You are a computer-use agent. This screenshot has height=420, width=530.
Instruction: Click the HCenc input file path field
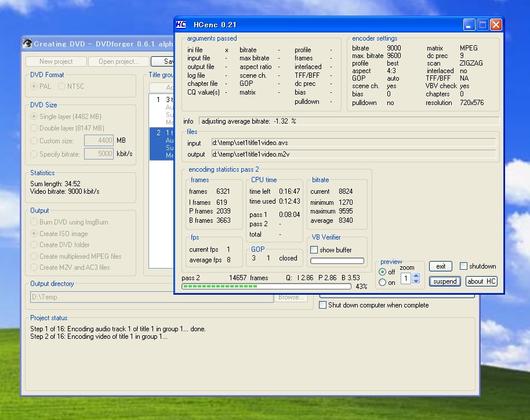pyautogui.click(x=354, y=143)
